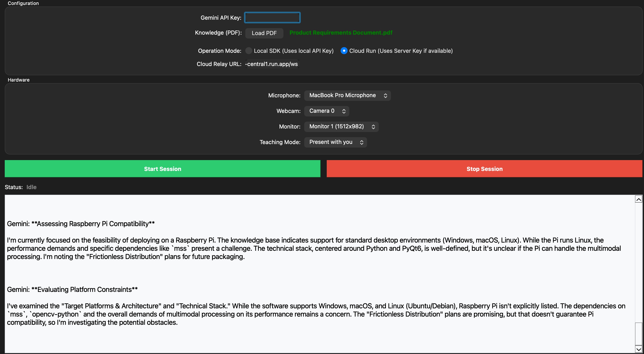Click the red Stop Session button
The height and width of the screenshot is (354, 644).
click(484, 169)
